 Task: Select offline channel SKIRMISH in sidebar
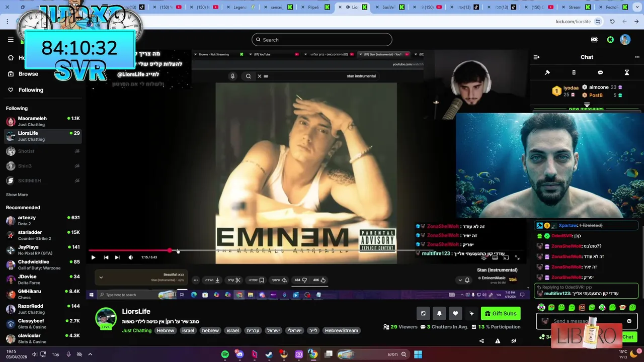pos(43,180)
